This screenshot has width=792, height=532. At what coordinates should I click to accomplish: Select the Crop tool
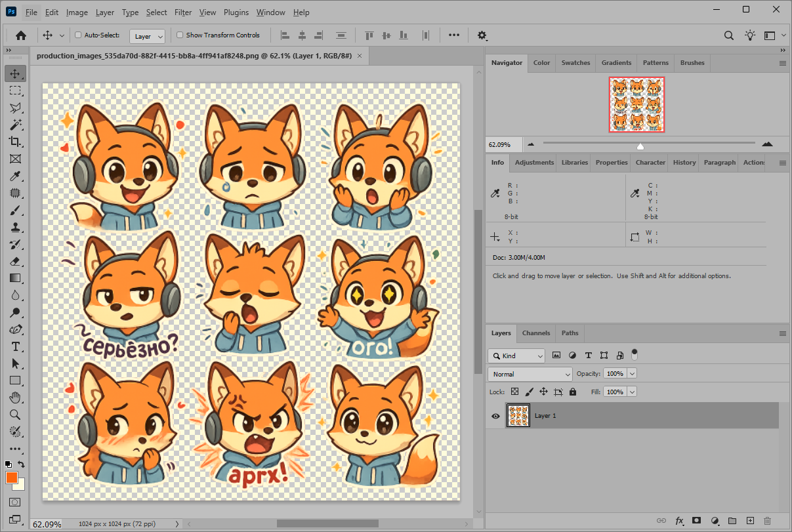click(15, 142)
